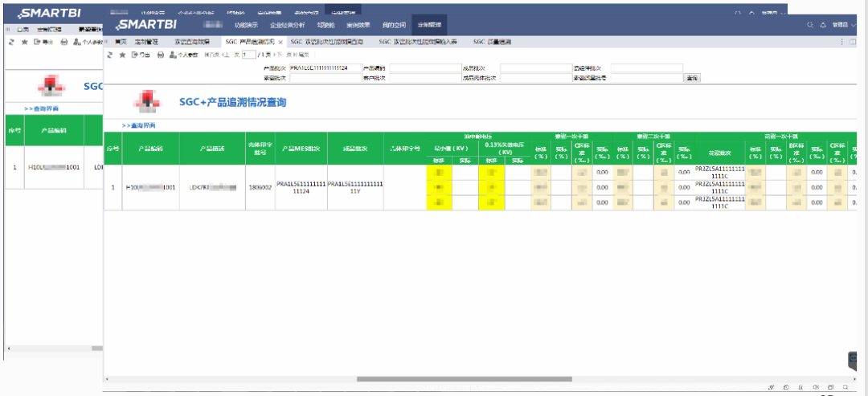The image size is (868, 396).
Task: Click the search magnifier icon in front header
Action: pos(810,25)
